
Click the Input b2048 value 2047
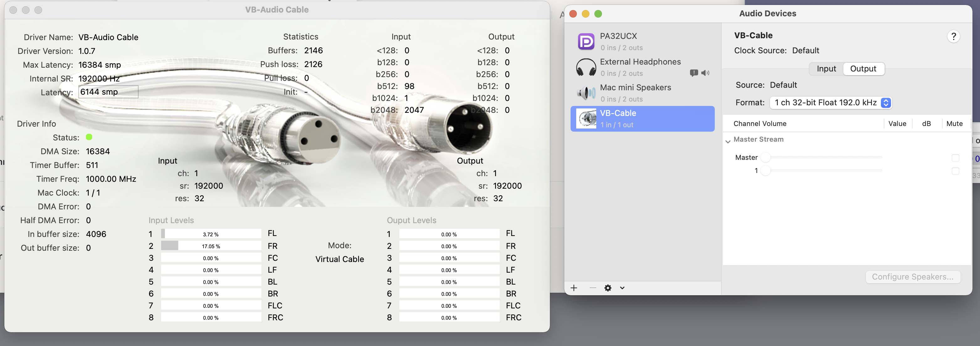[x=414, y=110]
